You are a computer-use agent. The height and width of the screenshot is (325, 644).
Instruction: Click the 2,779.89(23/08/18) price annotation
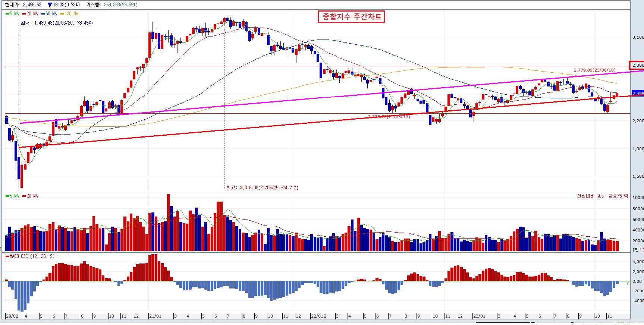click(x=594, y=70)
